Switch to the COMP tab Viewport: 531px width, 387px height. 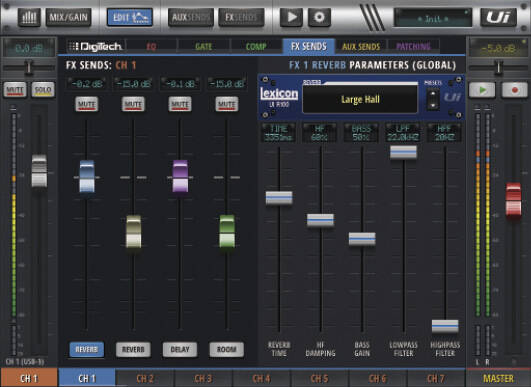[x=256, y=46]
